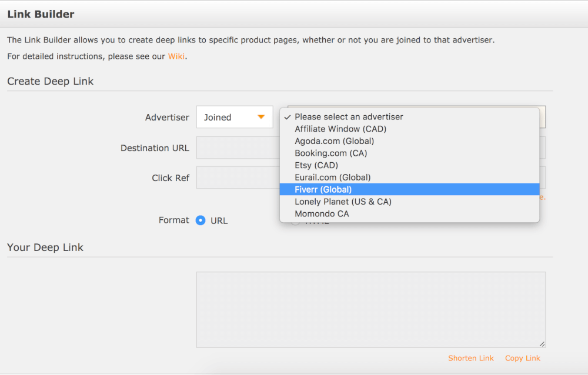Click the Link Builder heading
Viewport: 588px width, 375px height.
41,14
